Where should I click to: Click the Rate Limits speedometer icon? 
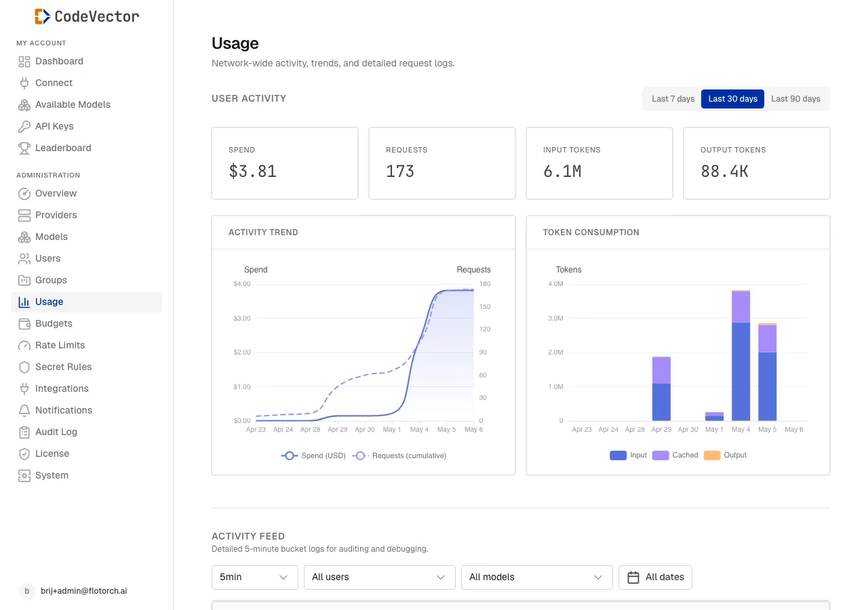coord(24,345)
